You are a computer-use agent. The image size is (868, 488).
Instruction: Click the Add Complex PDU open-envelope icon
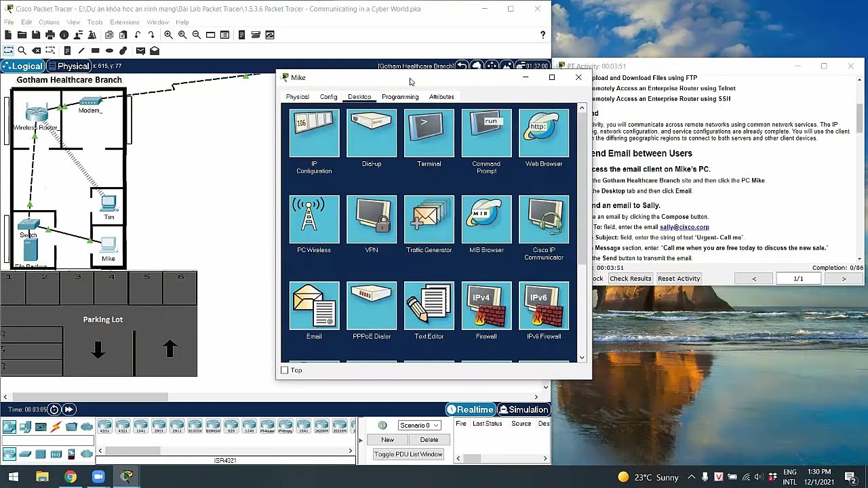coord(155,50)
